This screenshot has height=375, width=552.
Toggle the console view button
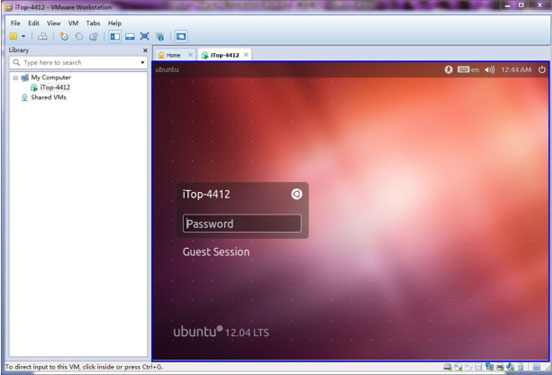[x=181, y=36]
